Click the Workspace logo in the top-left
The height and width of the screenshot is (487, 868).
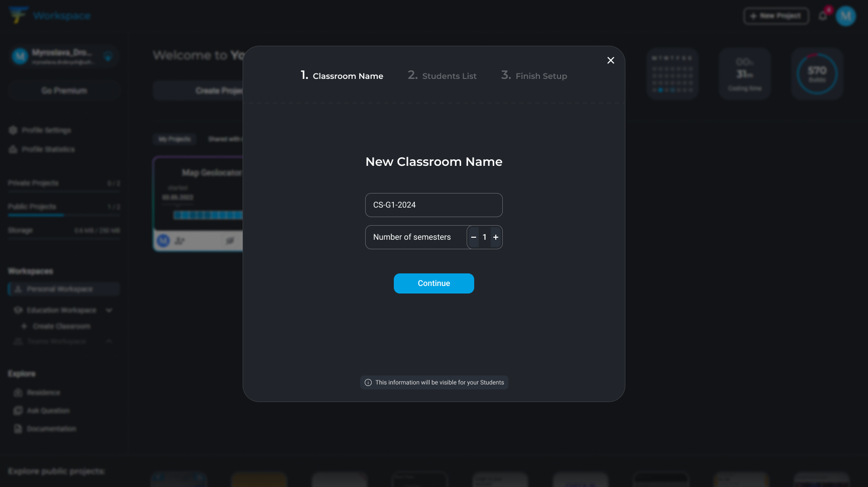tap(18, 15)
